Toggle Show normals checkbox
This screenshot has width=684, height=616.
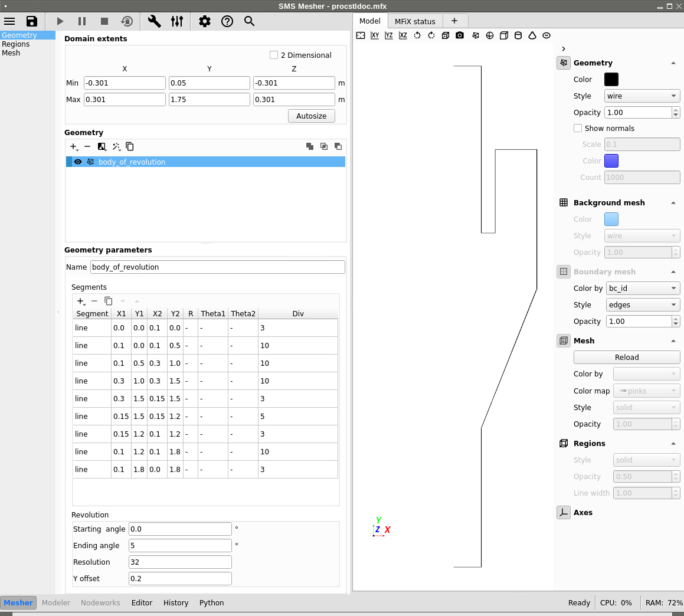pyautogui.click(x=578, y=128)
